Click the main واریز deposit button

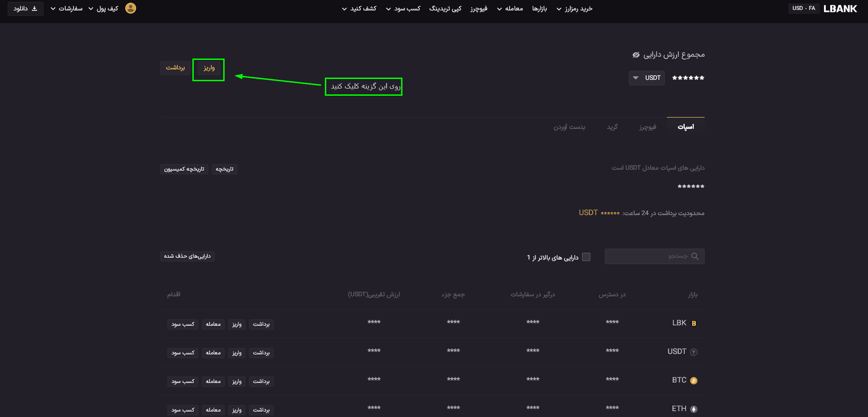tap(209, 68)
